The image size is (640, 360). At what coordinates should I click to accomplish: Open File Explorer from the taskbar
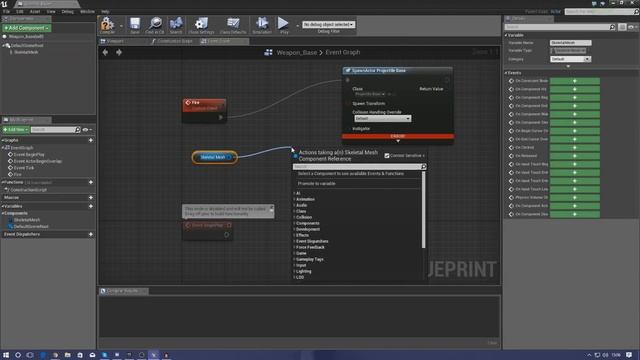pos(68,355)
